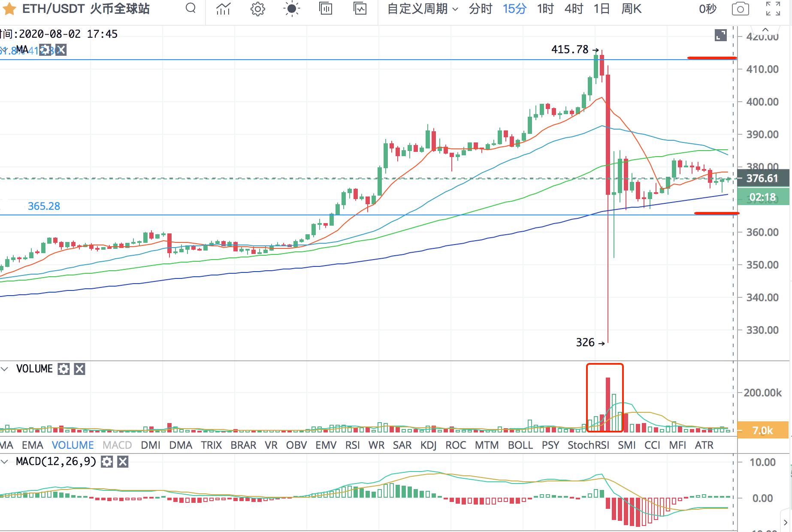The image size is (792, 532).
Task: Toggle the EMA indicator
Action: pyautogui.click(x=33, y=445)
